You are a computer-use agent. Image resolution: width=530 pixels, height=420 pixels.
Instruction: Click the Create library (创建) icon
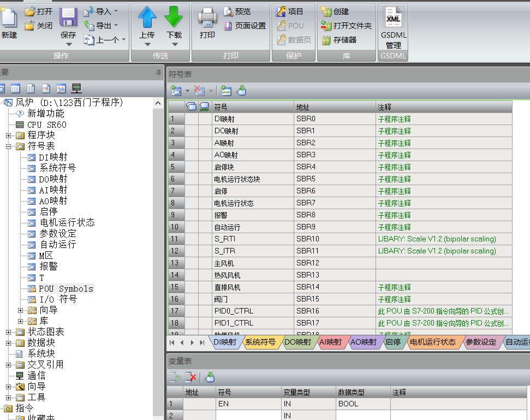point(326,11)
